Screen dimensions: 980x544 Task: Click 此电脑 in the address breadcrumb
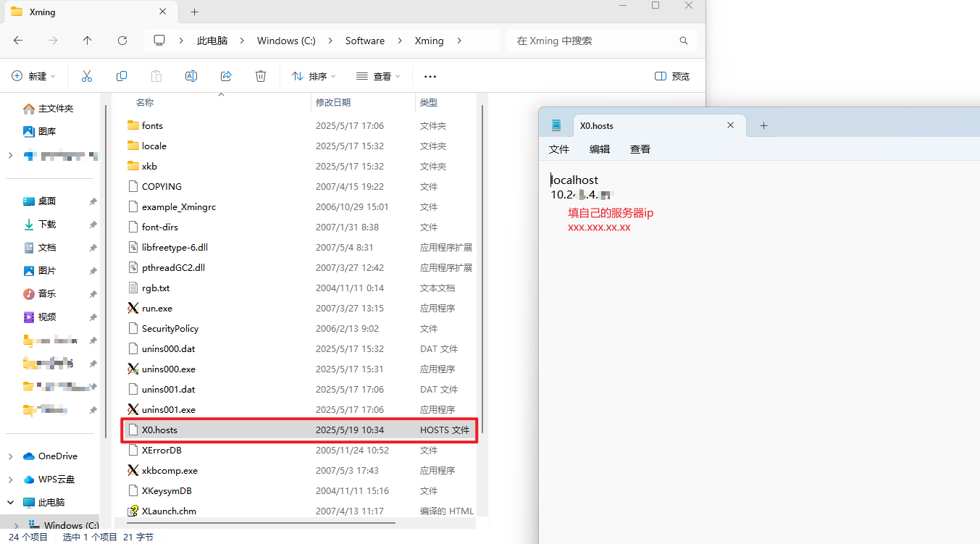212,41
